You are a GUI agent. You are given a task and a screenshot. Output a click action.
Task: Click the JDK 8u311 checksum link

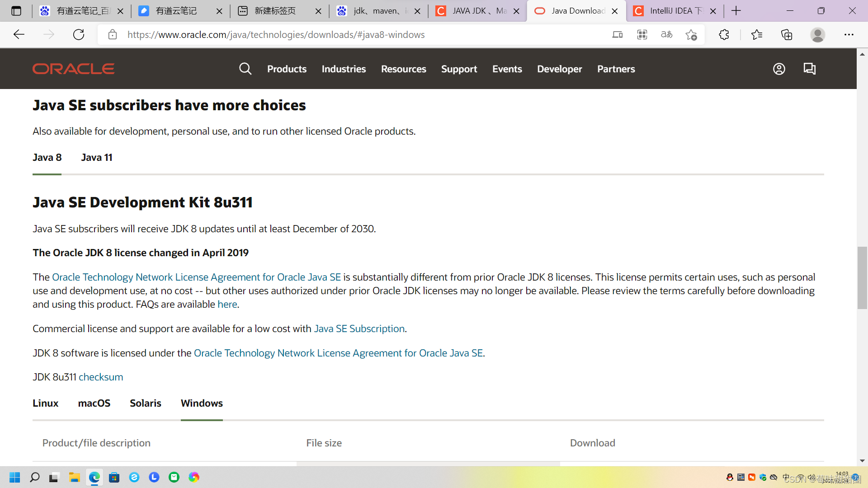click(x=101, y=377)
